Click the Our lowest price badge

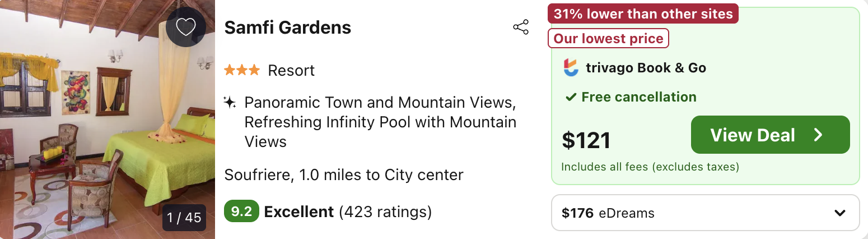coord(608,39)
